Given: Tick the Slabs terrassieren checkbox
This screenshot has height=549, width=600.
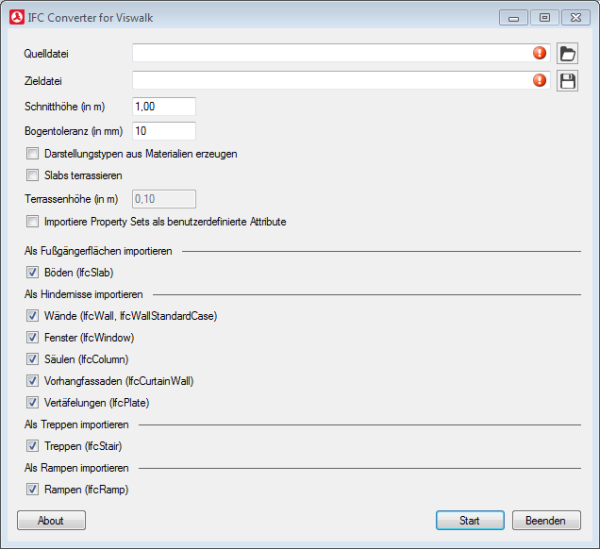Looking at the screenshot, I should tap(33, 176).
